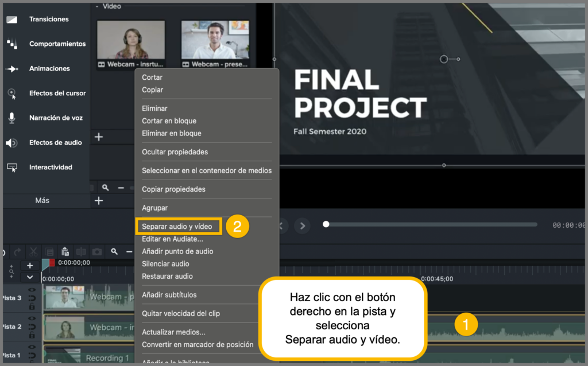
Task: Open the chevron dropdown under add track
Action: pos(30,277)
